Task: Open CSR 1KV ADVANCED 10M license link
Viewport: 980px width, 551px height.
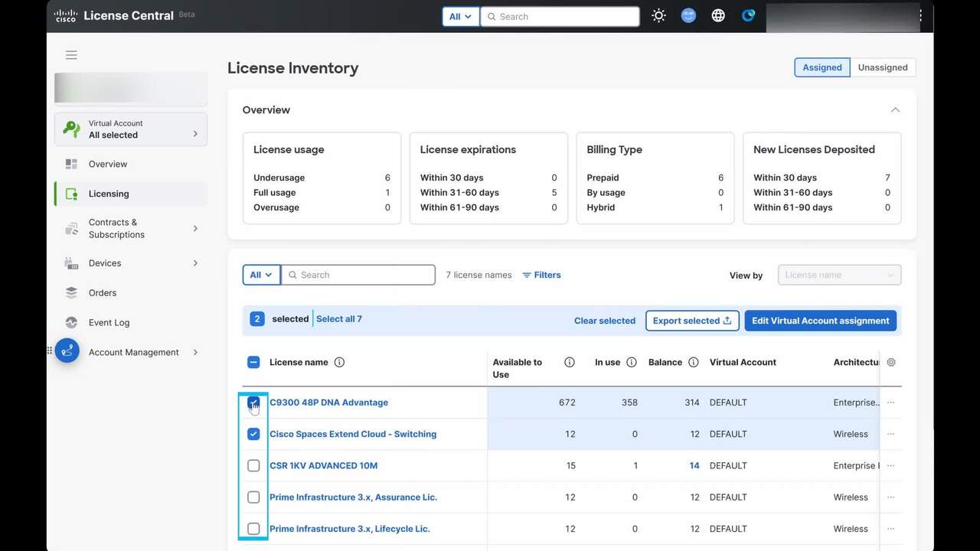Action: (323, 465)
